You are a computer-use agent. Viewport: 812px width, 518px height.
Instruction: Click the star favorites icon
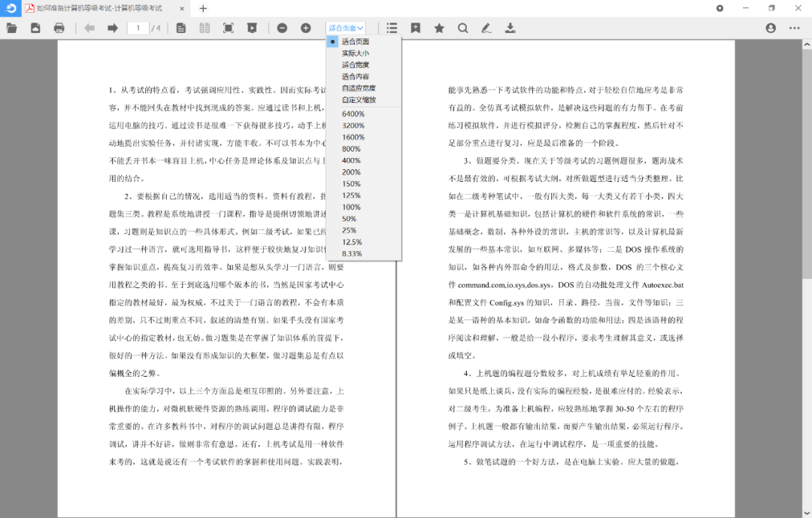[439, 28]
